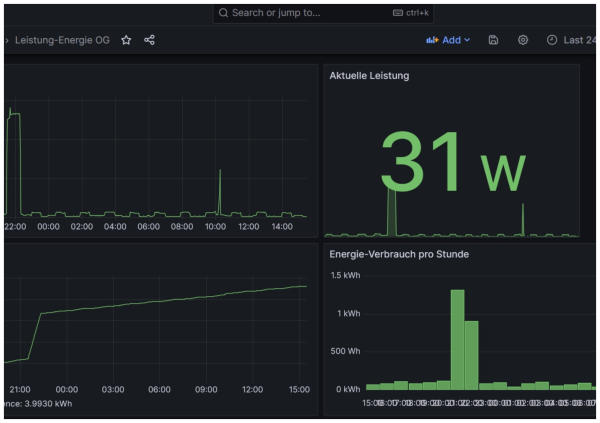Click the keyboard ctrl+k shortcut hint
This screenshot has height=423, width=600.
(x=412, y=13)
